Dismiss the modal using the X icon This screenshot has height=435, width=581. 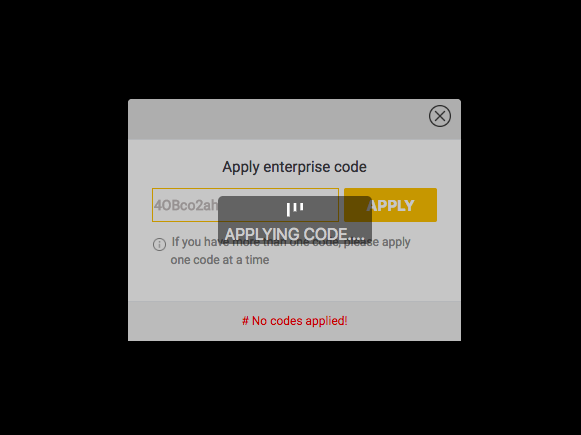coord(440,116)
